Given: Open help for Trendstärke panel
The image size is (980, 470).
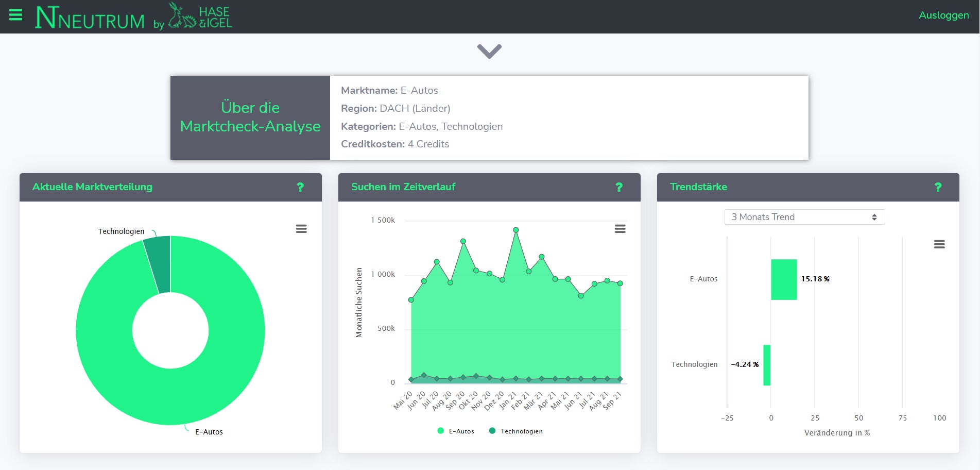Looking at the screenshot, I should [x=938, y=187].
